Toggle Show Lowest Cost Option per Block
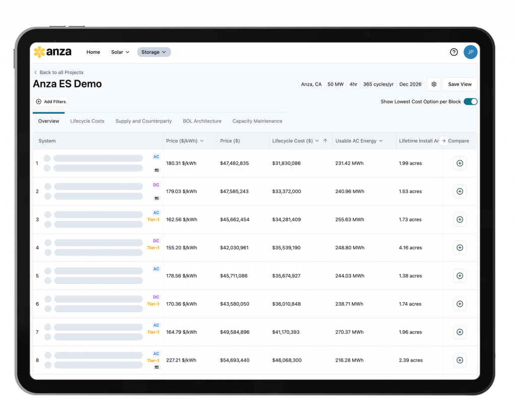 point(470,102)
